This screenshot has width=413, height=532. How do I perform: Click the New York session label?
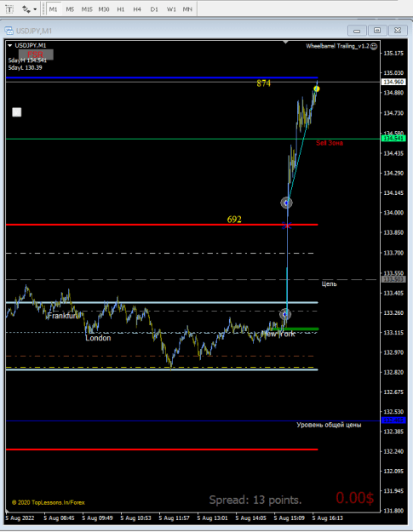[x=279, y=334]
